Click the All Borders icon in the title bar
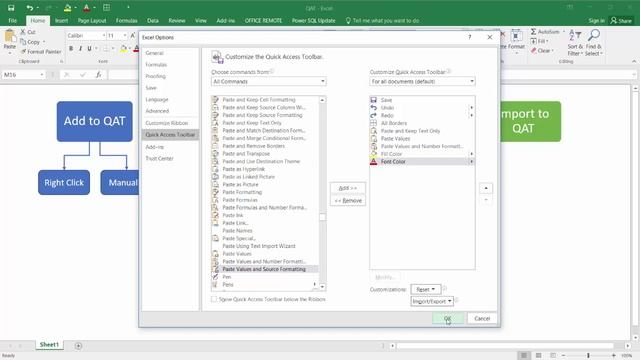This screenshot has width=640, height=360. pyautogui.click(x=107, y=8)
